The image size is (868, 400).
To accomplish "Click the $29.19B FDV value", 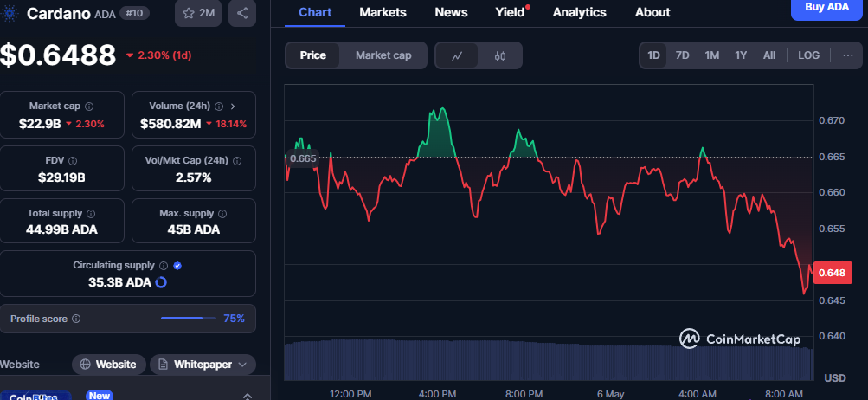I will point(61,177).
